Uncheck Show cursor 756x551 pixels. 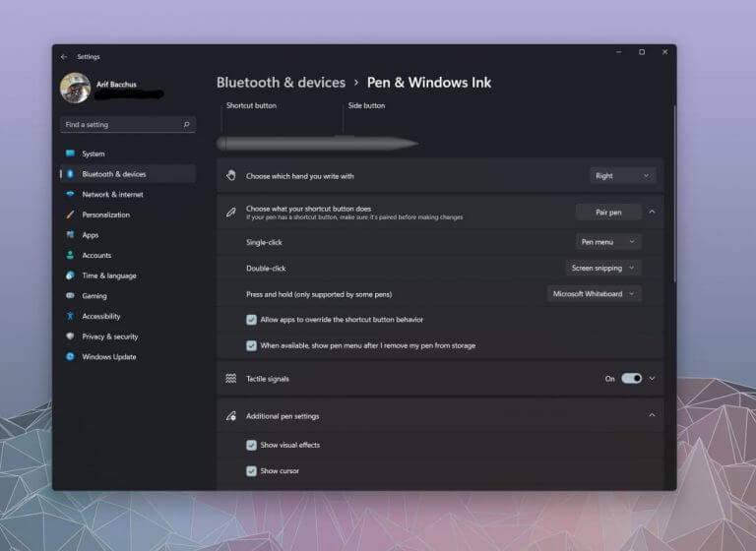click(x=251, y=471)
